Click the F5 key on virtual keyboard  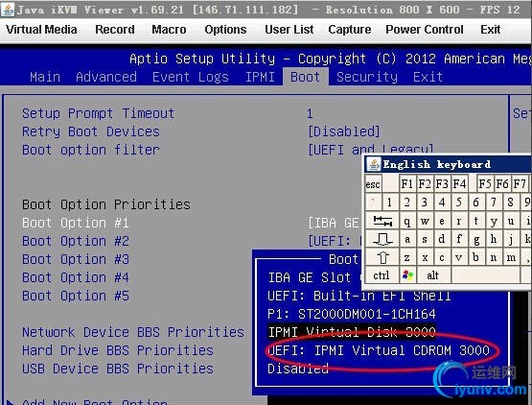coord(485,184)
